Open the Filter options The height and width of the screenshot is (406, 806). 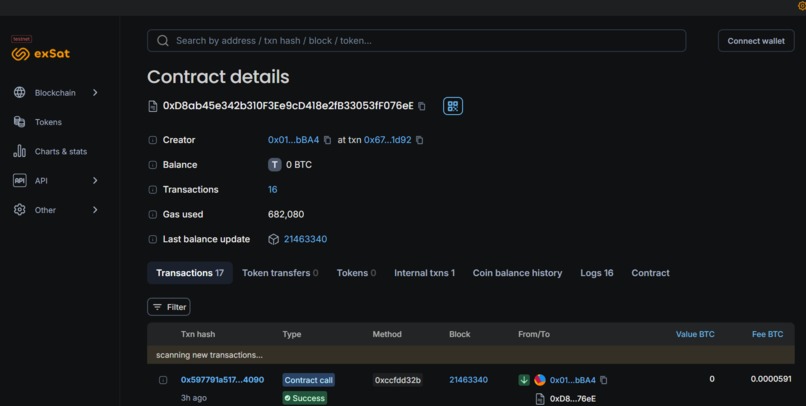(169, 307)
